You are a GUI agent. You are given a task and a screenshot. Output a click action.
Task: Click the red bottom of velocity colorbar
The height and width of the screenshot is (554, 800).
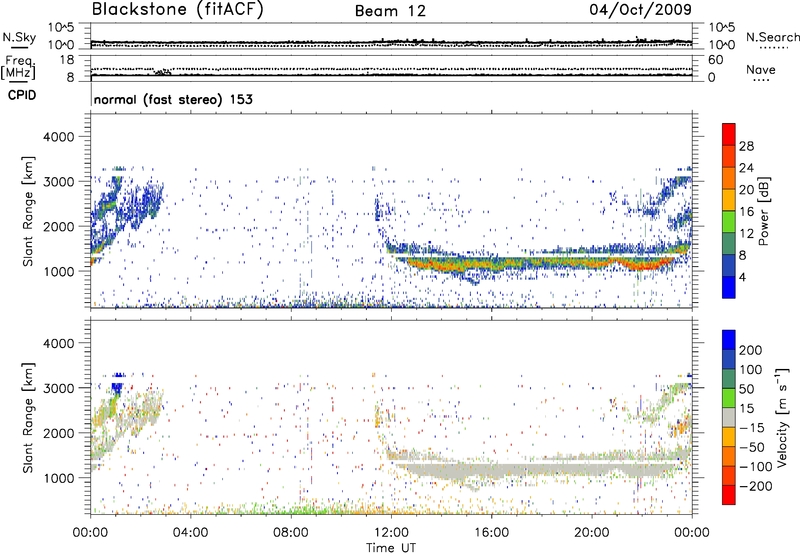pos(729,495)
